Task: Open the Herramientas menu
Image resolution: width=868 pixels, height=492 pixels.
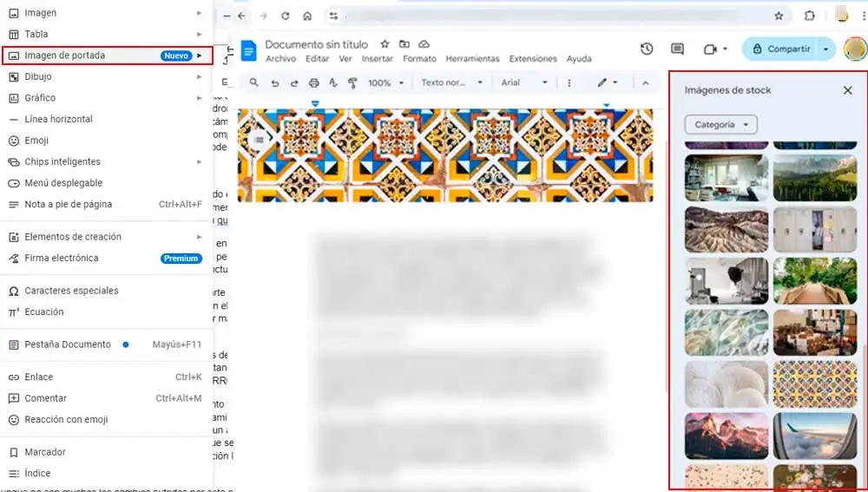Action: click(x=473, y=59)
